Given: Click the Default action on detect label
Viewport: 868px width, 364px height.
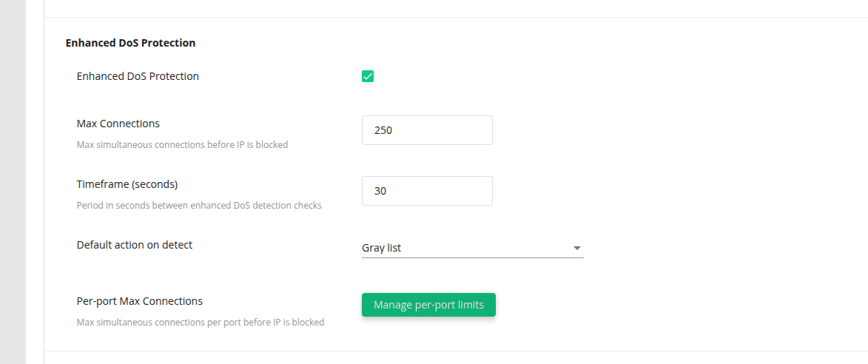Looking at the screenshot, I should click(x=135, y=245).
